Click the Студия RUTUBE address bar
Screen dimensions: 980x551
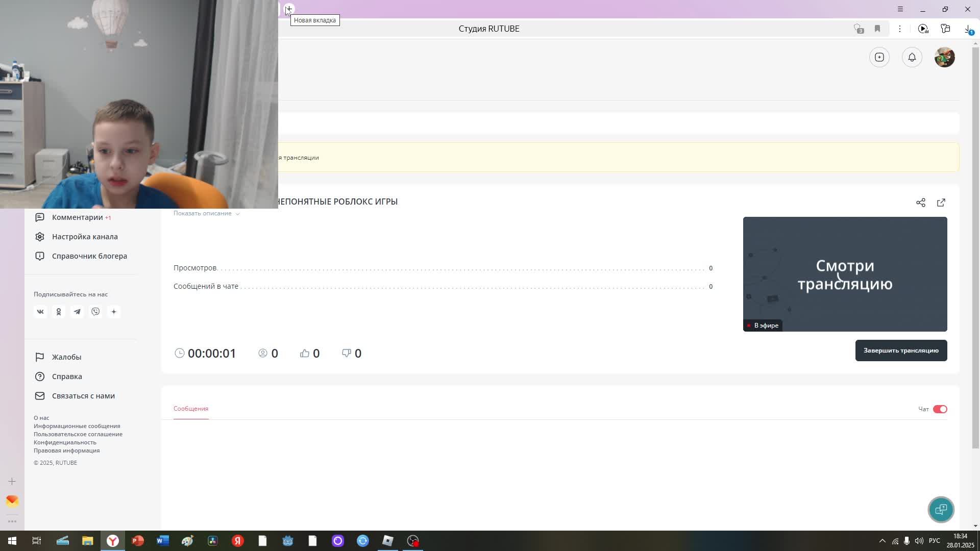(489, 29)
